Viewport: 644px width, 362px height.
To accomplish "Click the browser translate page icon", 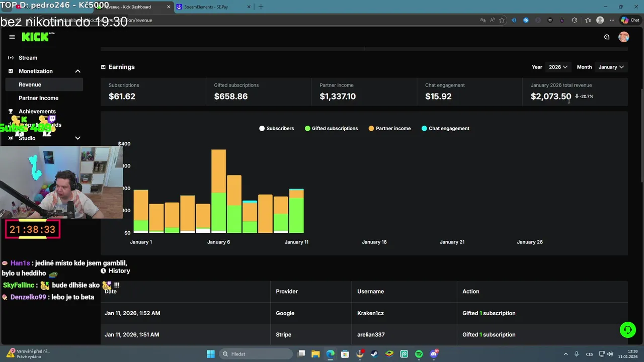I will click(483, 20).
